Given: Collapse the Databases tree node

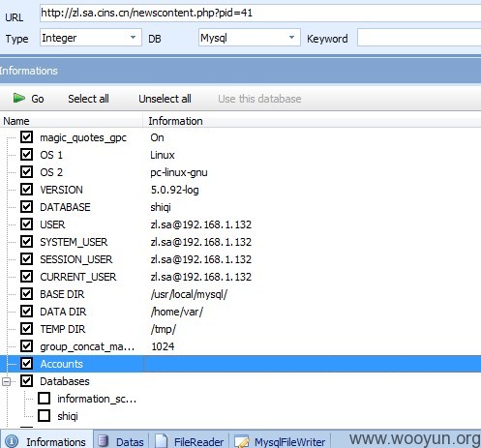Looking at the screenshot, I should [x=6, y=382].
